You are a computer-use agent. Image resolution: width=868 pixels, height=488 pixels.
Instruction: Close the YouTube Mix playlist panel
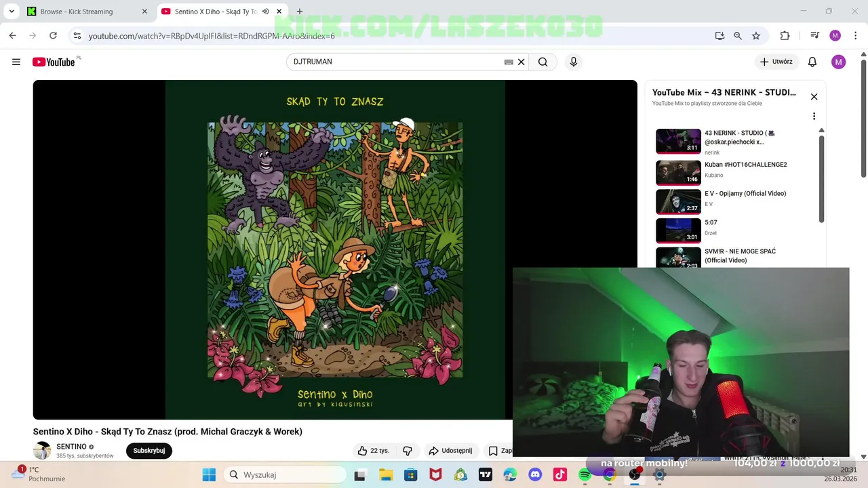point(814,97)
